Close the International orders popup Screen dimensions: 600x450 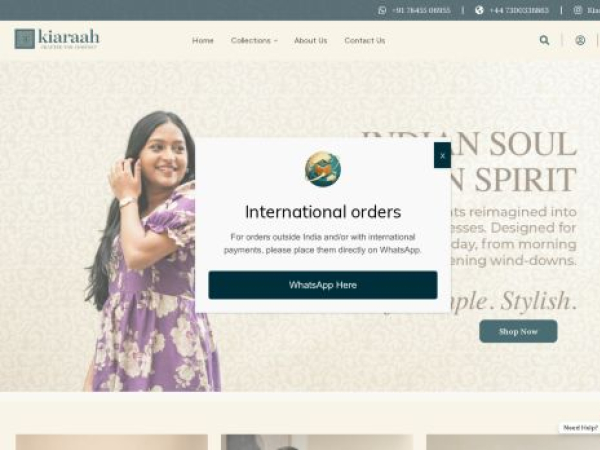(x=442, y=155)
